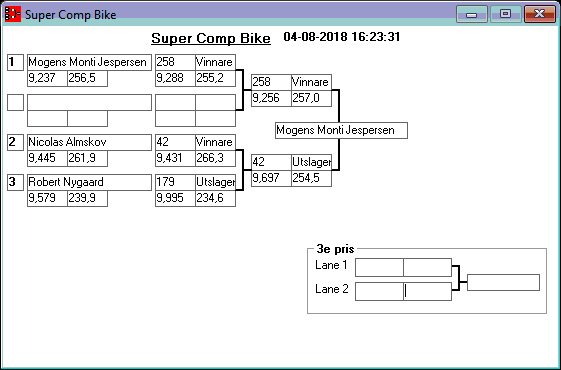Click the 9,237 elapsed time field

click(47, 78)
